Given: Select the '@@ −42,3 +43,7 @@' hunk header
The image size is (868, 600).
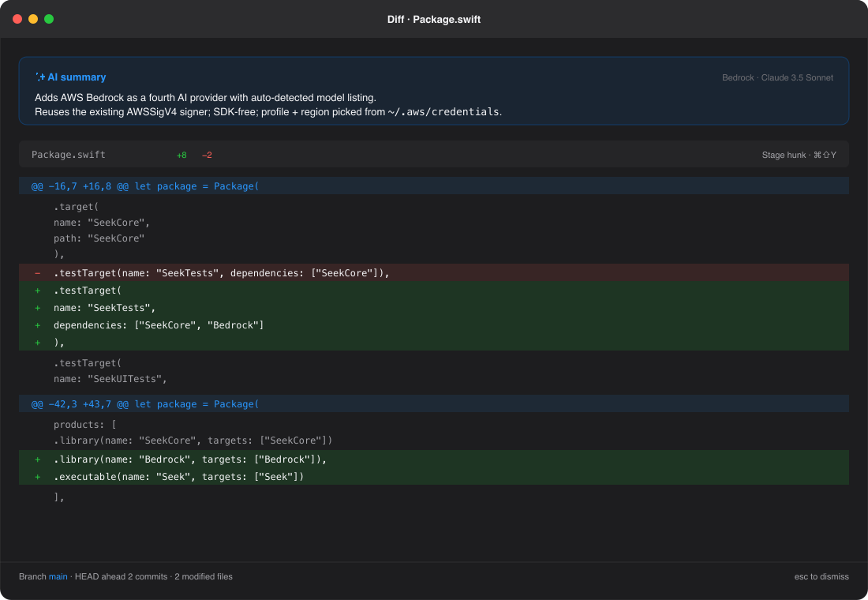Looking at the screenshot, I should click(x=434, y=403).
